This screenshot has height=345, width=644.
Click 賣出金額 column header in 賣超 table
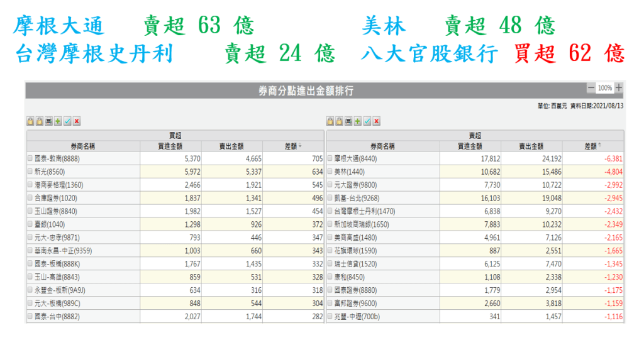[531, 146]
